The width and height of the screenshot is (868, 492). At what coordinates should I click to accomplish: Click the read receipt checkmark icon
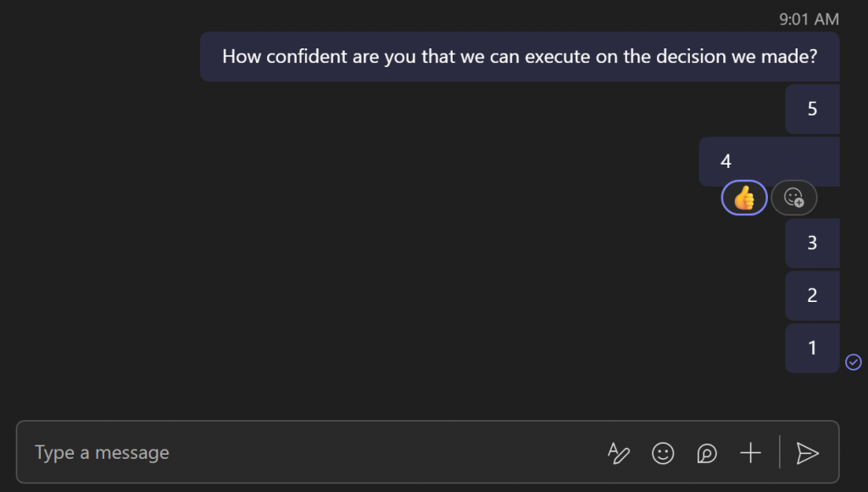[854, 362]
